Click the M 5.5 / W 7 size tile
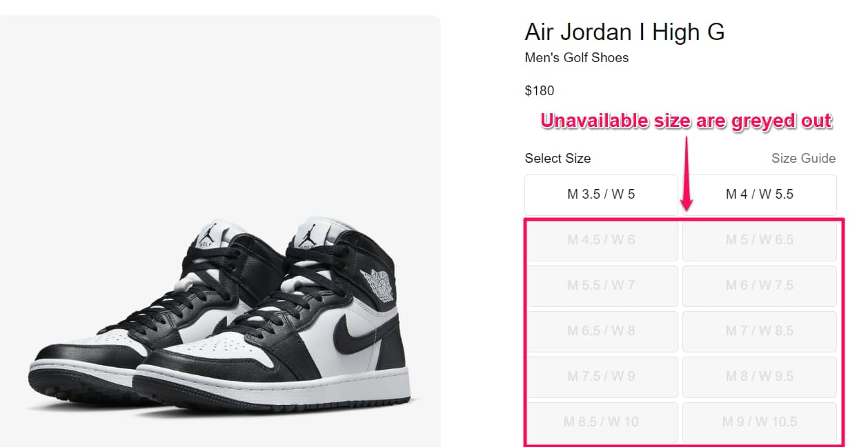Image resolution: width=868 pixels, height=447 pixels. coord(601,285)
